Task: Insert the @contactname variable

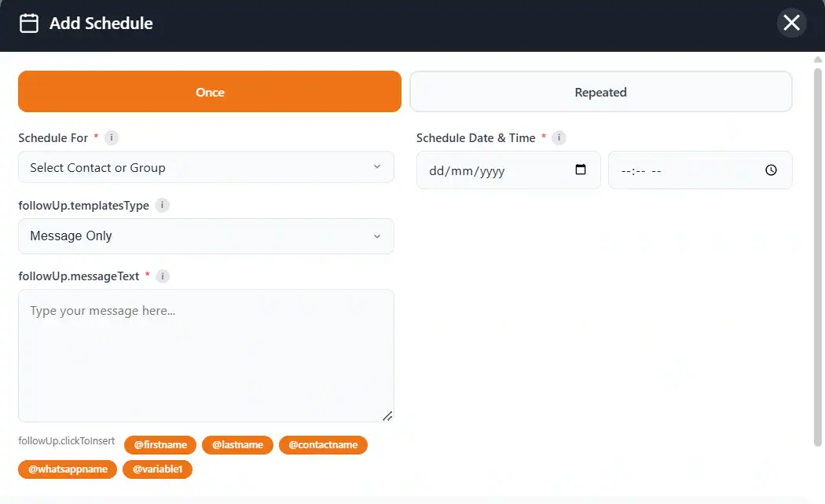Action: tap(323, 444)
